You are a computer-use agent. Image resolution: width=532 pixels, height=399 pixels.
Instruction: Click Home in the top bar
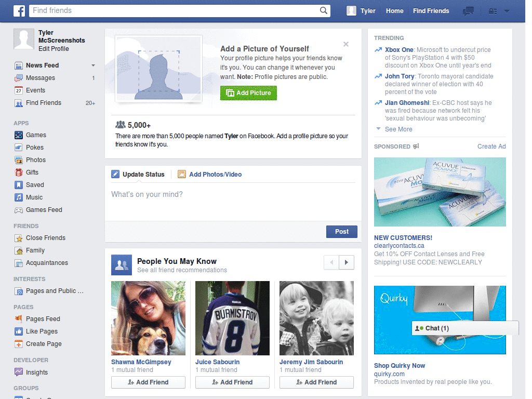pos(395,11)
